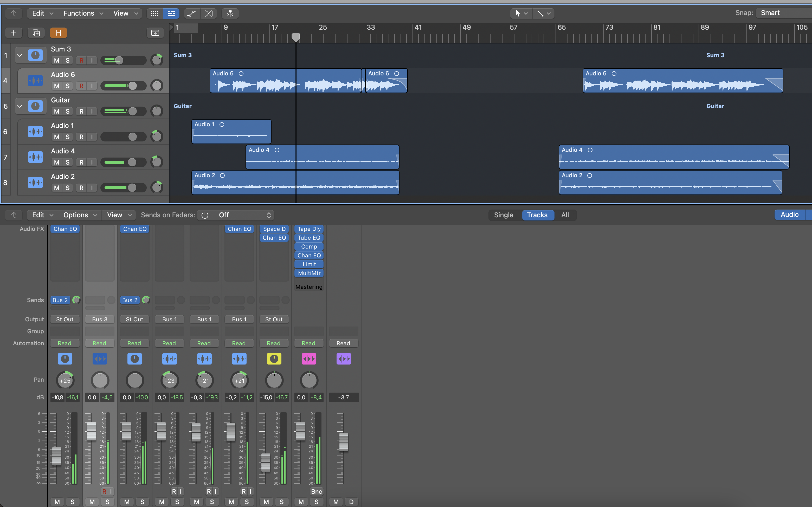Mute the Audio 6 track
The height and width of the screenshot is (507, 812).
[x=57, y=86]
